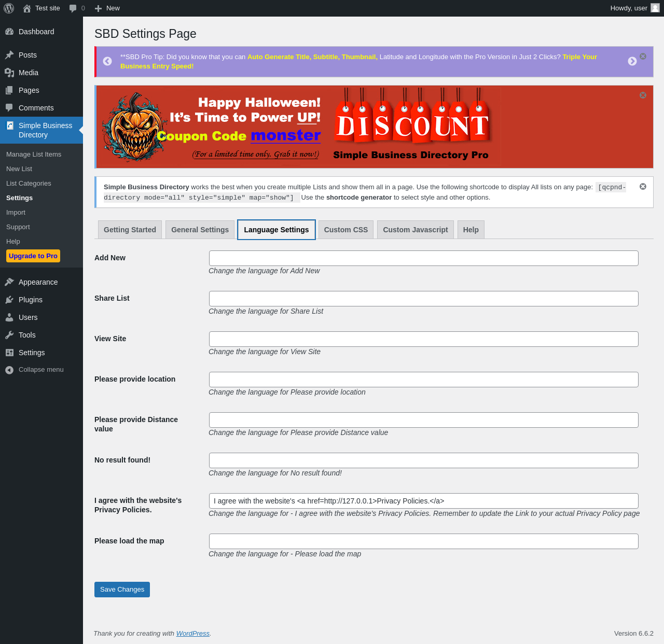Image resolution: width=664 pixels, height=644 pixels.
Task: Click Simple Business Directory plugin icon
Action: click(9, 125)
